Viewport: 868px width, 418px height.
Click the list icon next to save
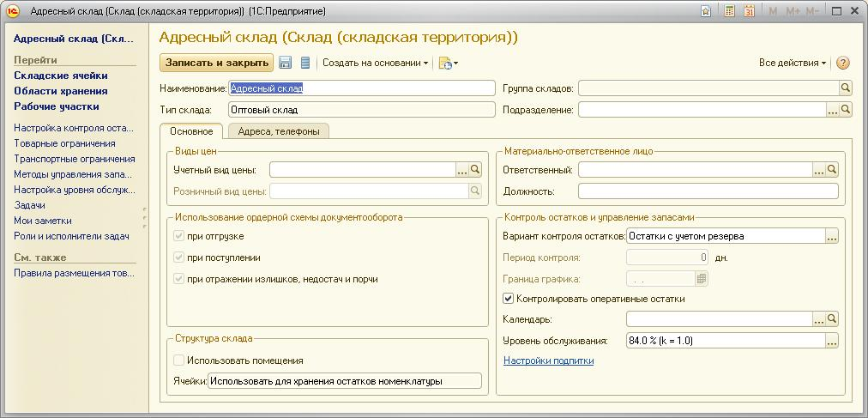pos(305,64)
